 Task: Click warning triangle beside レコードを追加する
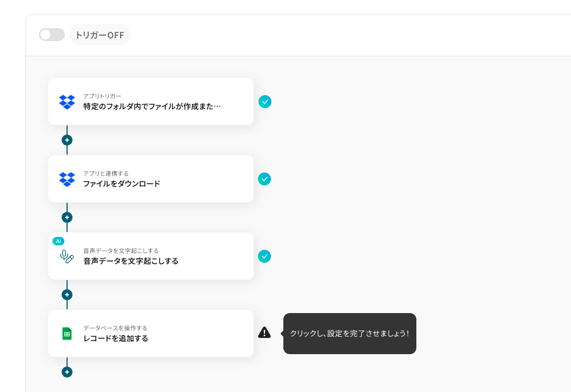[264, 333]
